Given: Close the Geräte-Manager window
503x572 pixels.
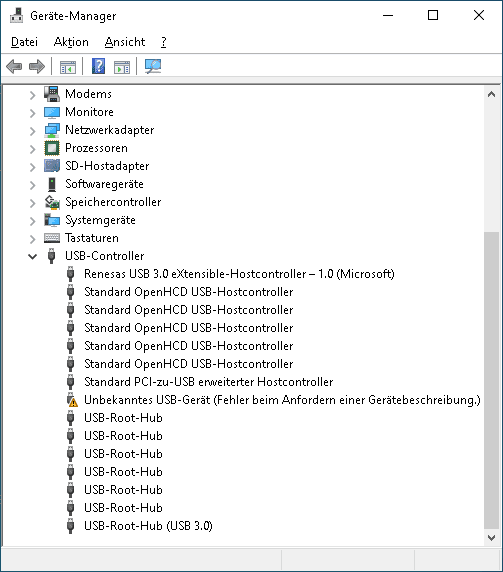Looking at the screenshot, I should (479, 15).
